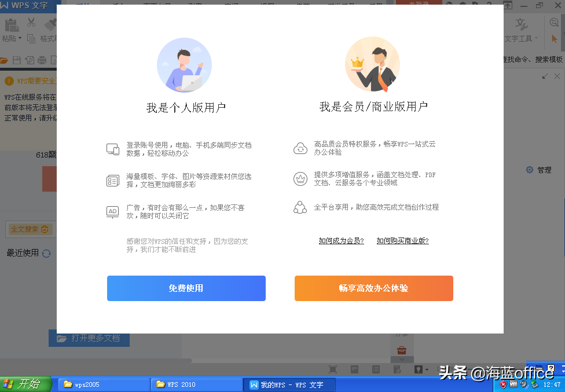Click the Save floppy disk icon
Screen dimensions: 565x392
point(17,60)
